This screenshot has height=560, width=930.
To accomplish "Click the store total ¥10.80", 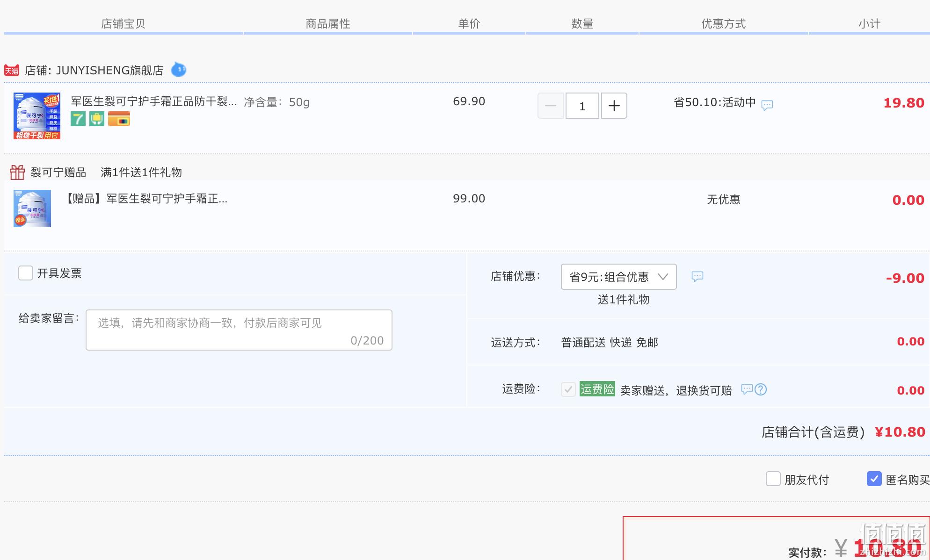I will (900, 432).
